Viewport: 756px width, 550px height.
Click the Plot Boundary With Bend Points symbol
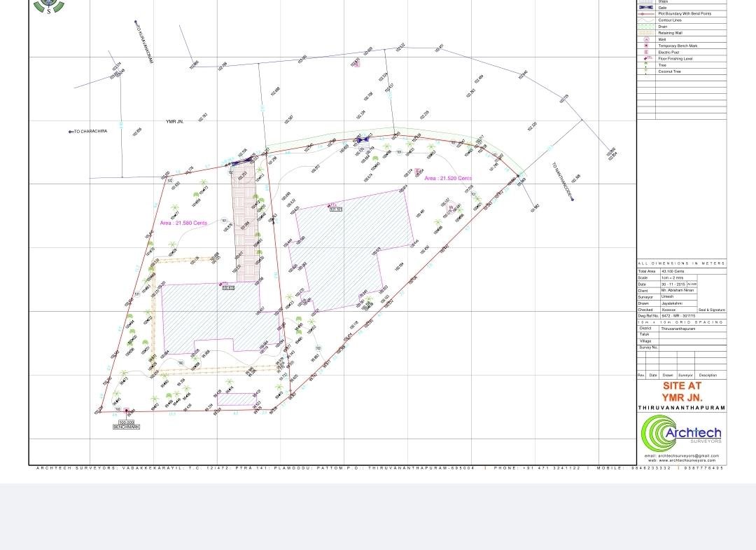click(x=645, y=14)
